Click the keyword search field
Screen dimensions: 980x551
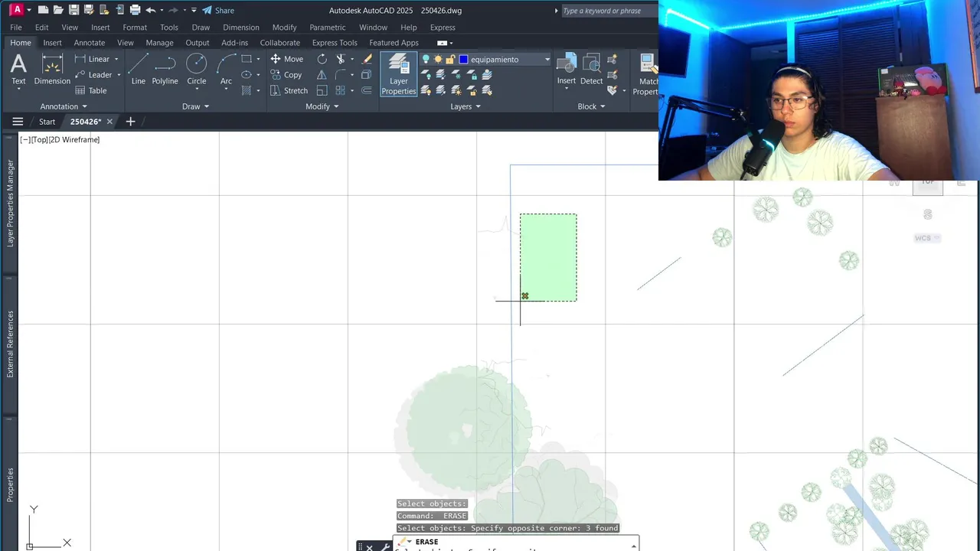[x=609, y=11]
